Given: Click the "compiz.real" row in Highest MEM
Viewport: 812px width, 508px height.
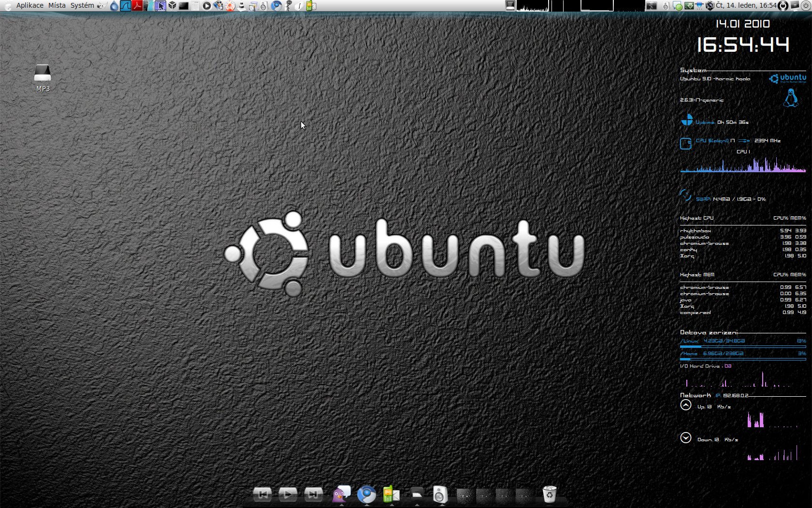Looking at the screenshot, I should coord(743,313).
